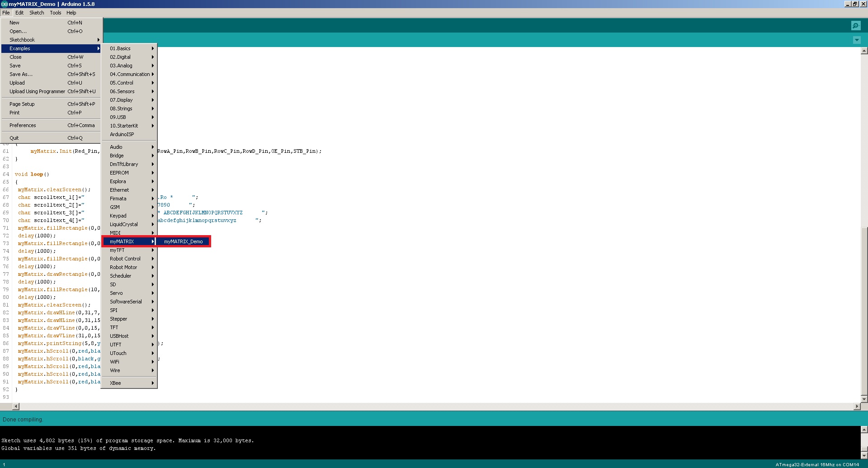Open the Serial Monitor magnifier icon

[x=855, y=26]
